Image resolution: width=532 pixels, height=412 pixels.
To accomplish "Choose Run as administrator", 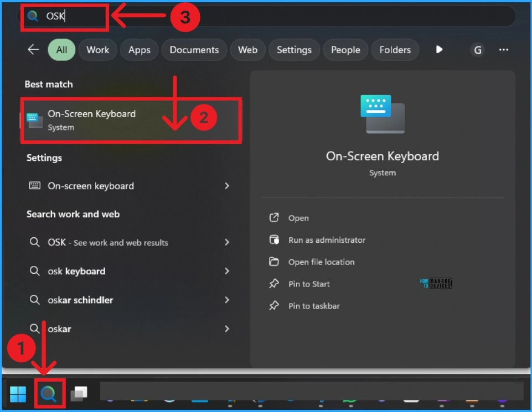I will coord(327,240).
